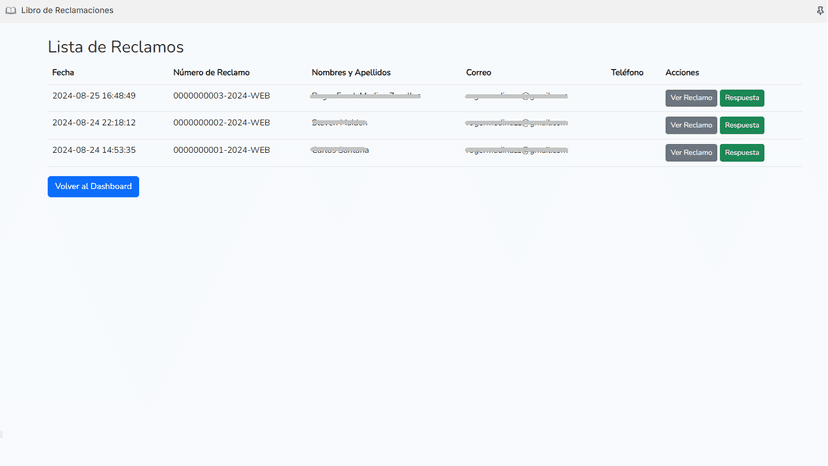Open Respuesta for 0000000003-2024-WEB
The image size is (828, 466).
pyautogui.click(x=741, y=98)
